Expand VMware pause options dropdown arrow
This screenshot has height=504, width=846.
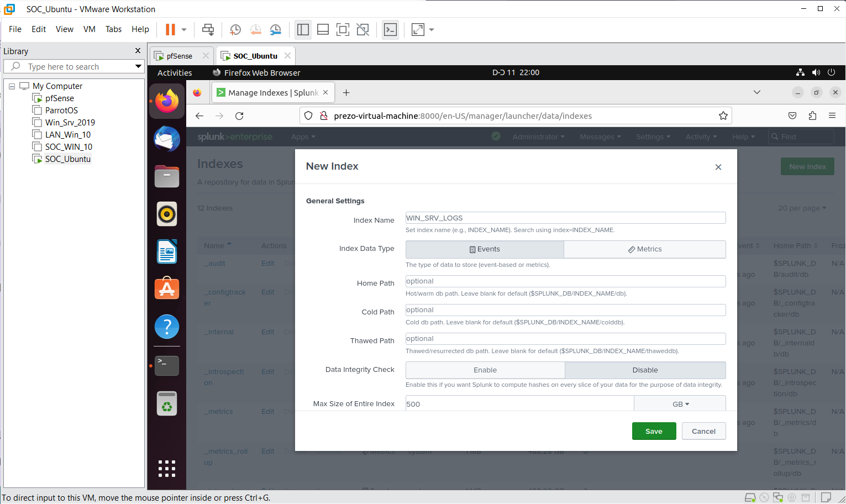point(184,30)
